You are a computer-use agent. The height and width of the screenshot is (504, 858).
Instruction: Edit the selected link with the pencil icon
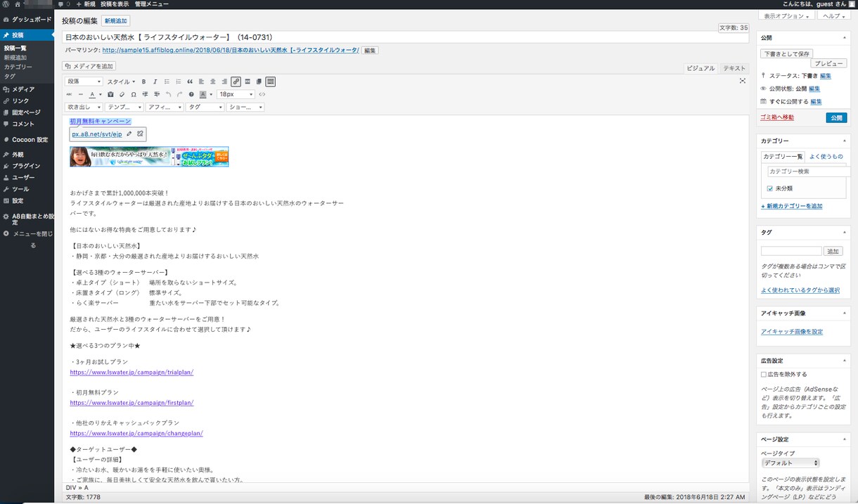coord(129,134)
